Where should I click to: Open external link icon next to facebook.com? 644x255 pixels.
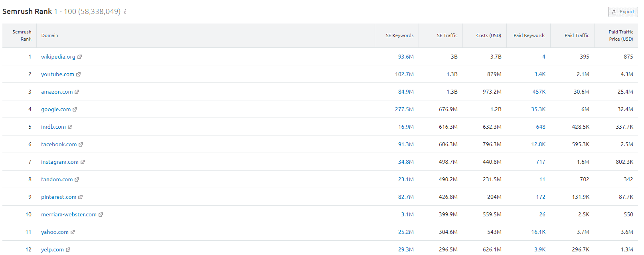(x=81, y=145)
